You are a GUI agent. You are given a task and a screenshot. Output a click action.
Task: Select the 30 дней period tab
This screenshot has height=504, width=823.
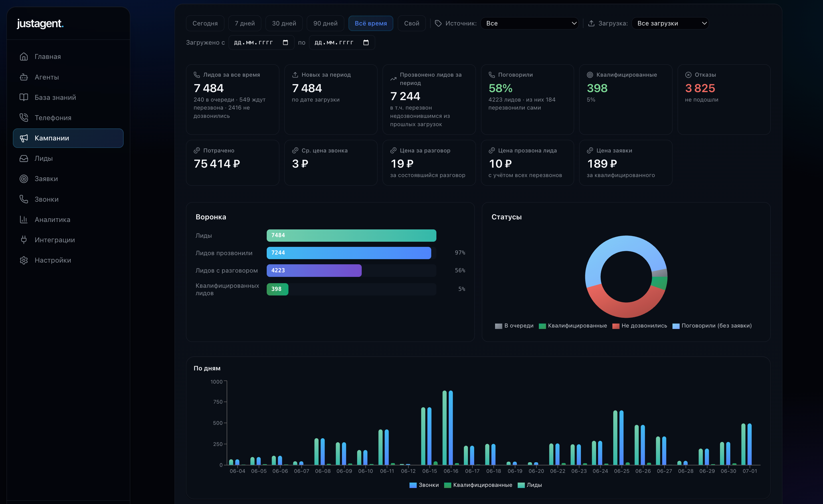click(284, 23)
